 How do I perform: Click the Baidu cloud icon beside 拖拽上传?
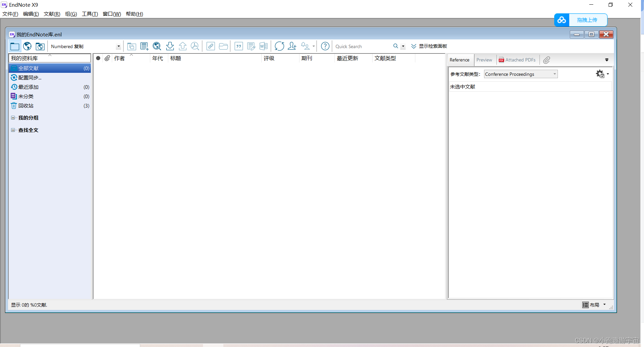click(x=562, y=20)
